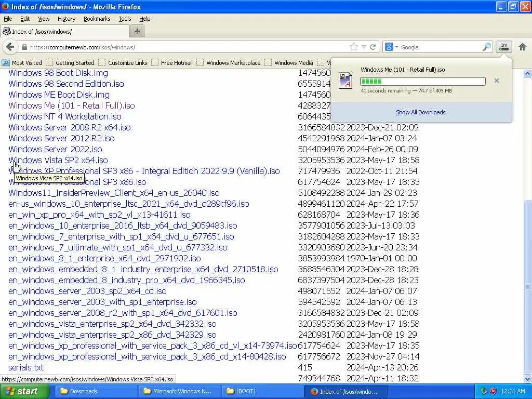The image size is (532, 399).
Task: Open the Edit menu
Action: pos(25,19)
